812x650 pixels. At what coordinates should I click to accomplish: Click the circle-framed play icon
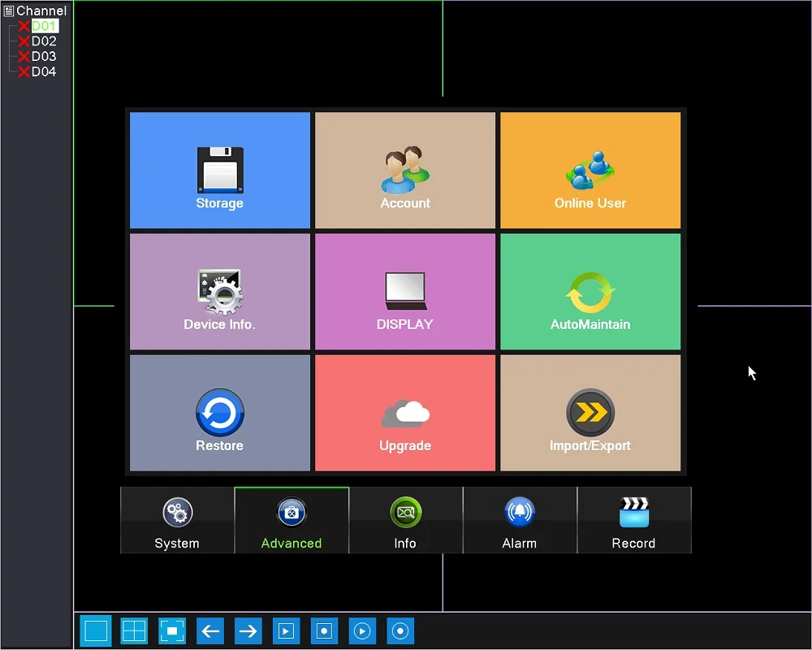[362, 630]
